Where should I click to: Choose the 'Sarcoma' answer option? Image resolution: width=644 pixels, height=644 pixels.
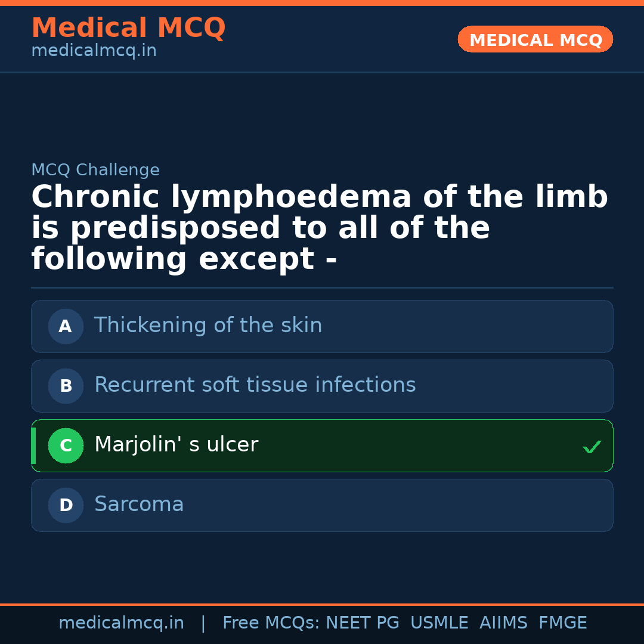pos(139,504)
